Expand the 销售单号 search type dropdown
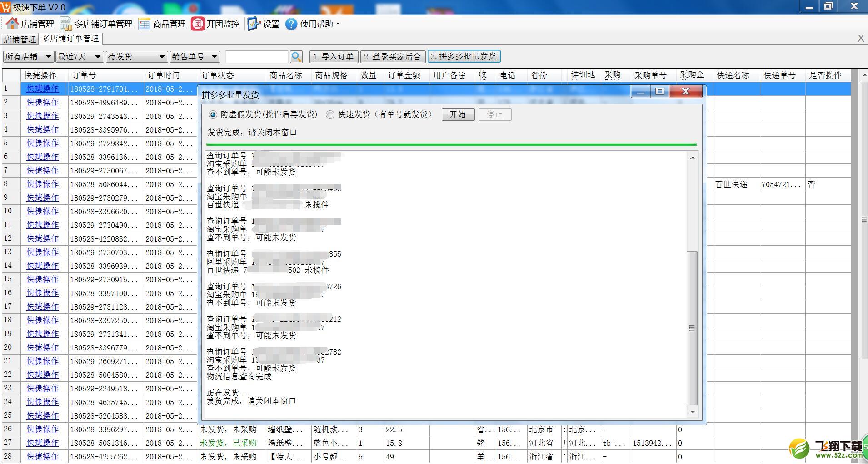Image resolution: width=868 pixels, height=464 pixels. [x=215, y=57]
